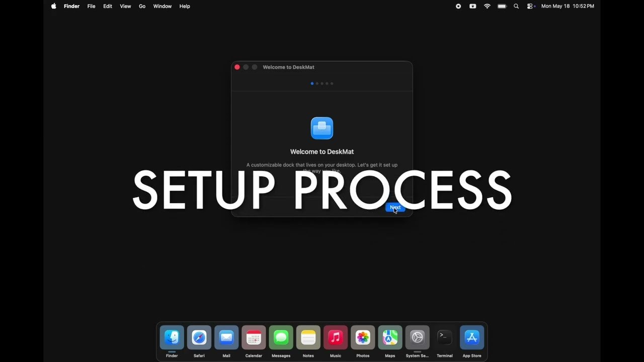Screen dimensions: 644x362
Task: Show the battery status menu
Action: point(502,6)
